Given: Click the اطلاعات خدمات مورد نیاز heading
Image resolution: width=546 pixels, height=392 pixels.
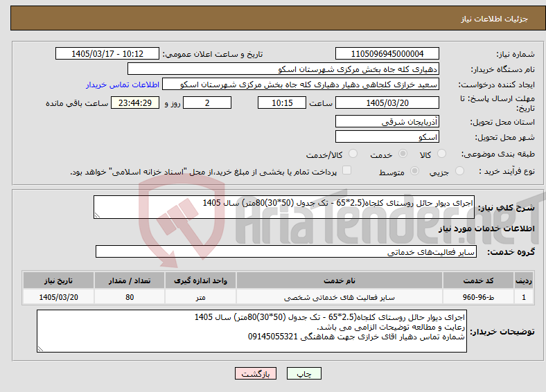Looking at the screenshot, I should point(486,229).
